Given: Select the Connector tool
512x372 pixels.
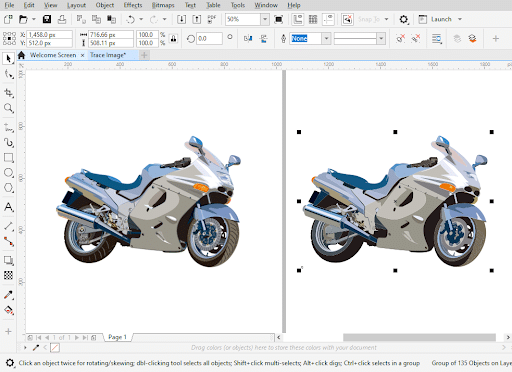Looking at the screenshot, I should click(x=8, y=241).
